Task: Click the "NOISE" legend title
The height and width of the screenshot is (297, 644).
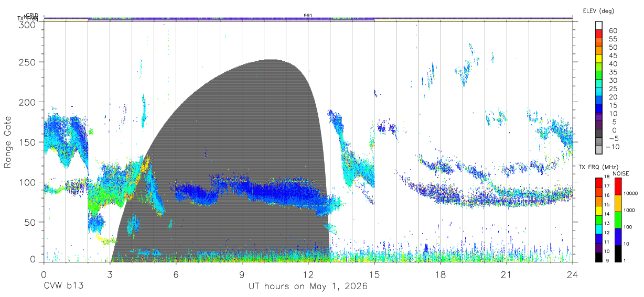Action: (x=620, y=173)
